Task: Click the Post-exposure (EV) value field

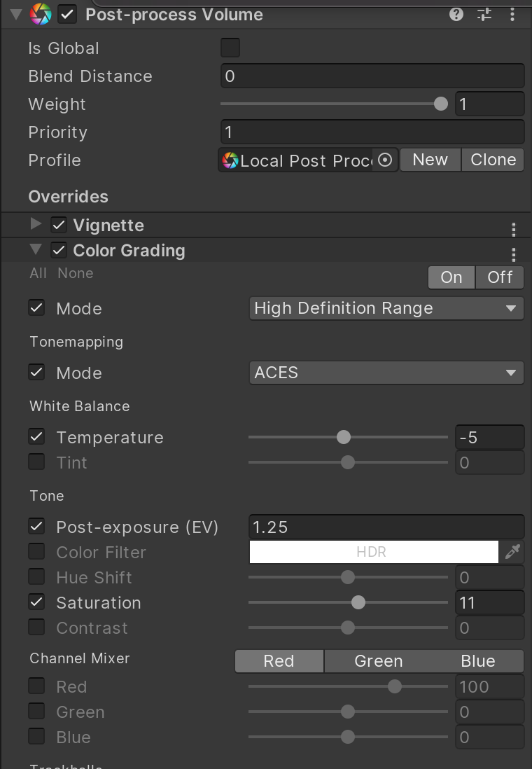Action: [386, 527]
